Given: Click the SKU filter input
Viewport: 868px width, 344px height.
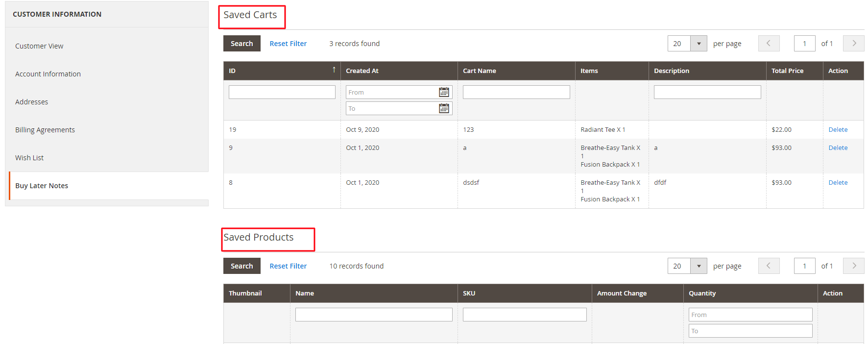Looking at the screenshot, I should coord(524,315).
